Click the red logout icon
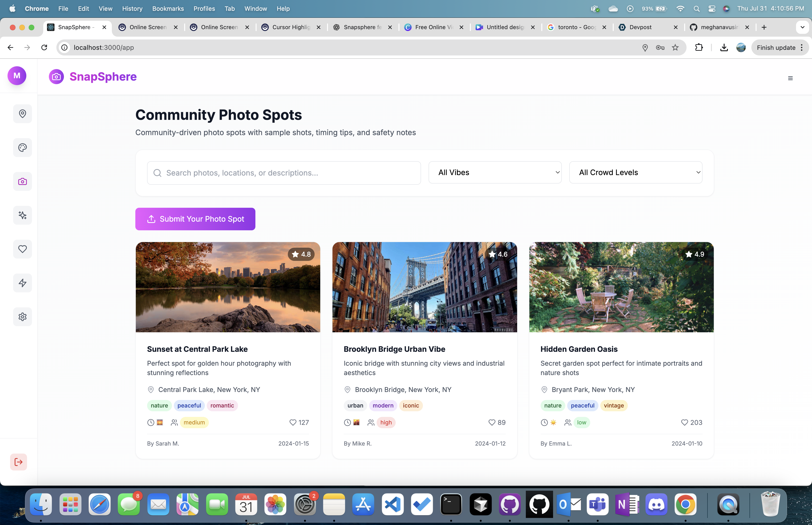 18,462
